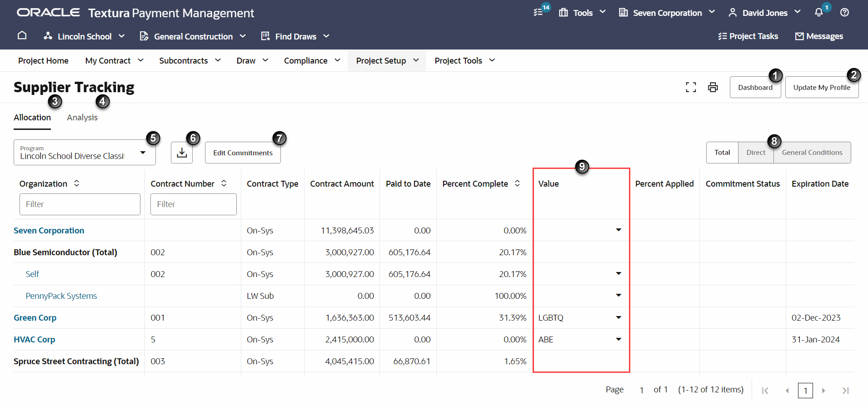
Task: Expand the Seven Corporation organization menu
Action: [x=712, y=12]
